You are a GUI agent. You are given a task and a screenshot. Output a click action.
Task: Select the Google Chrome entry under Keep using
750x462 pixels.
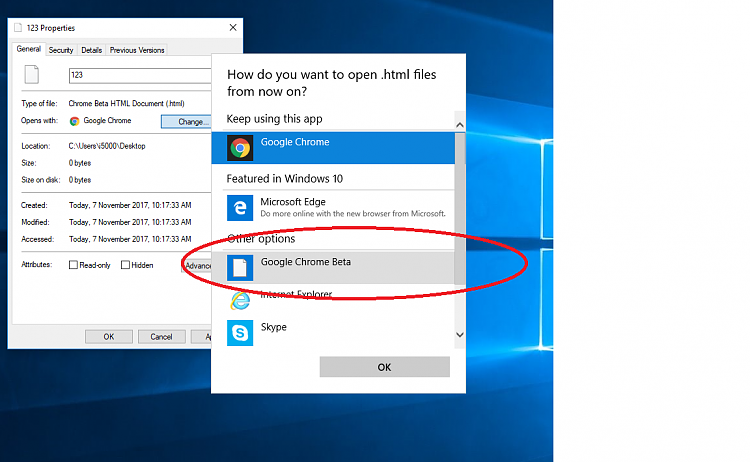(333, 148)
